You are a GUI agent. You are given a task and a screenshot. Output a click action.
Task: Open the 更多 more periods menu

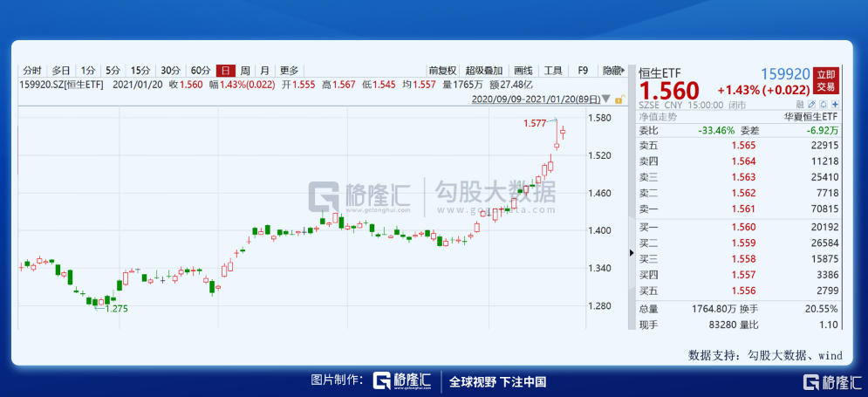[289, 71]
